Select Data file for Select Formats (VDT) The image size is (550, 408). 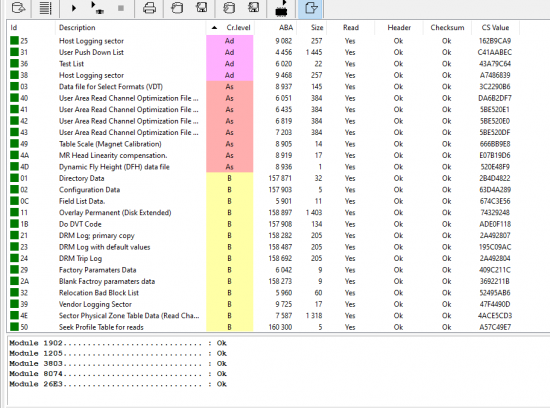(110, 86)
